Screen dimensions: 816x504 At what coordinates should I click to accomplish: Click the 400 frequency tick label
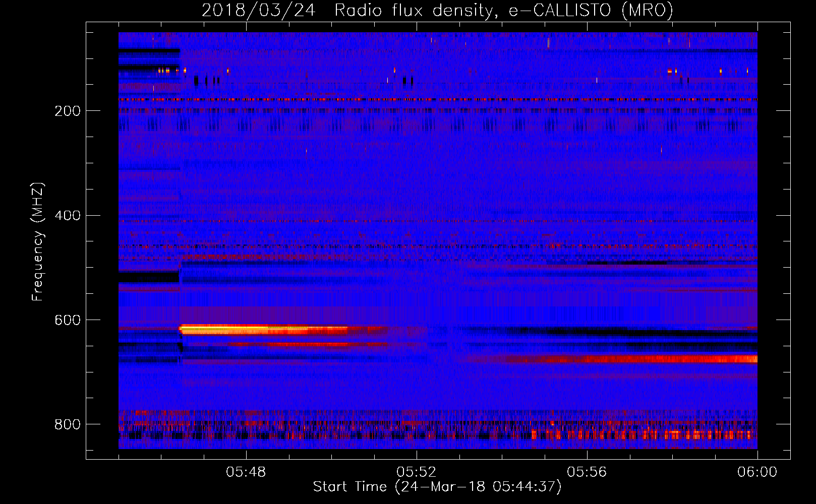tap(68, 216)
